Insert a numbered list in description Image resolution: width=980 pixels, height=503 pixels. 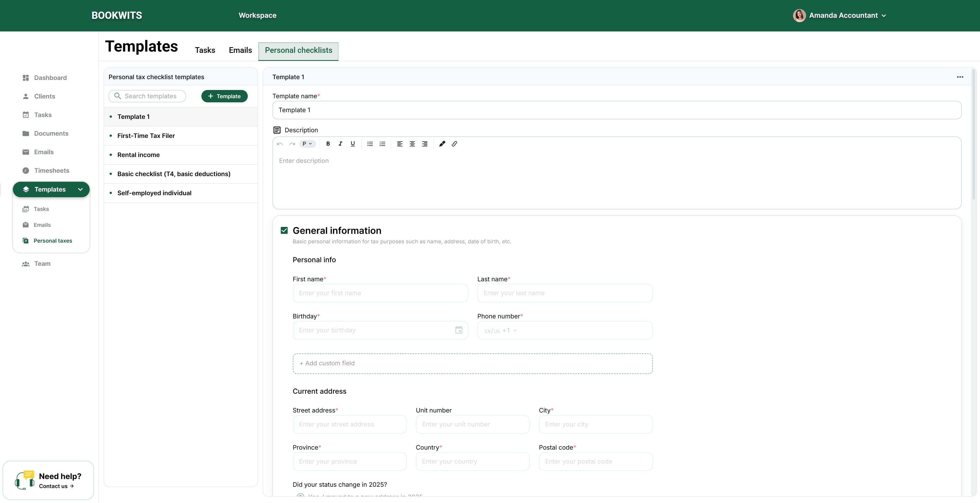[382, 144]
